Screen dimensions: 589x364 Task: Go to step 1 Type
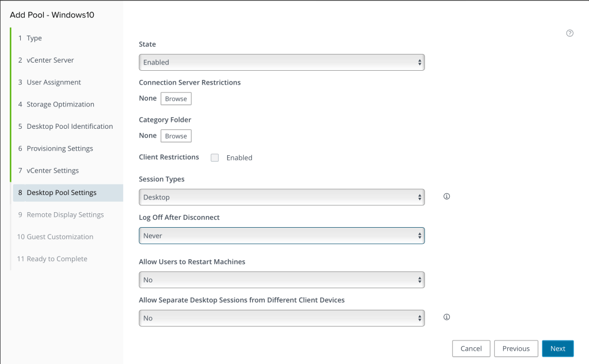34,39
